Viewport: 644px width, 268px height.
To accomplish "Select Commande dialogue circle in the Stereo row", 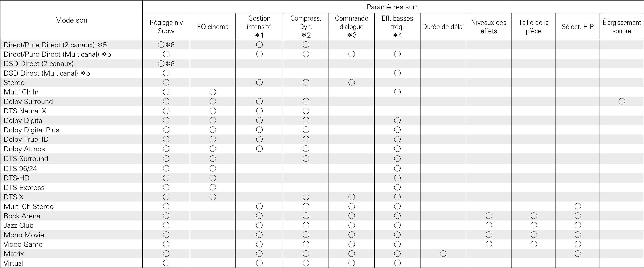I will tap(351, 82).
